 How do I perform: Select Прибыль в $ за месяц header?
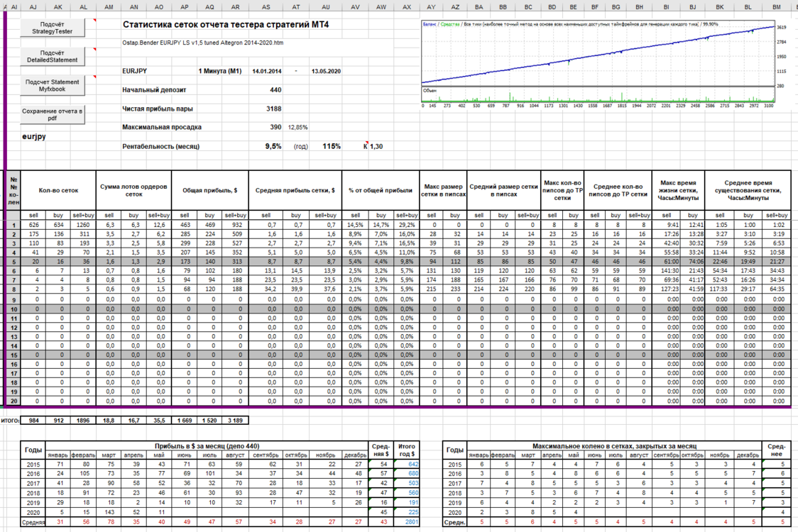tap(207, 446)
